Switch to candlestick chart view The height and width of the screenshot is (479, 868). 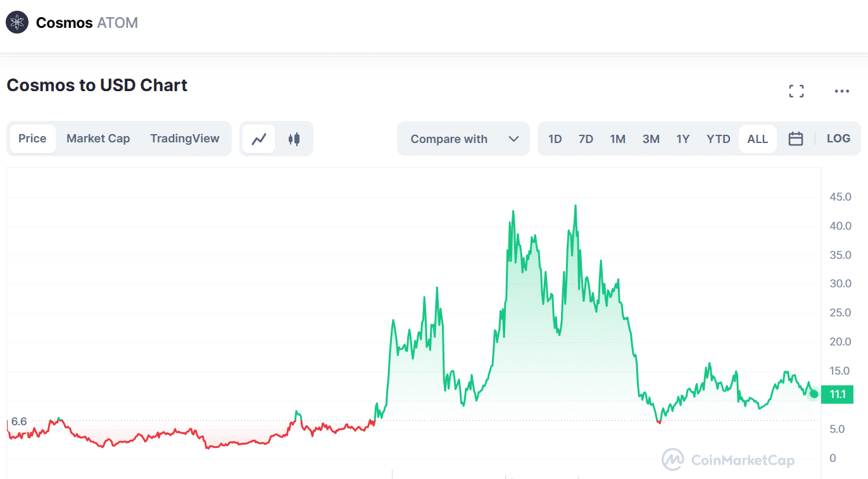coord(294,139)
